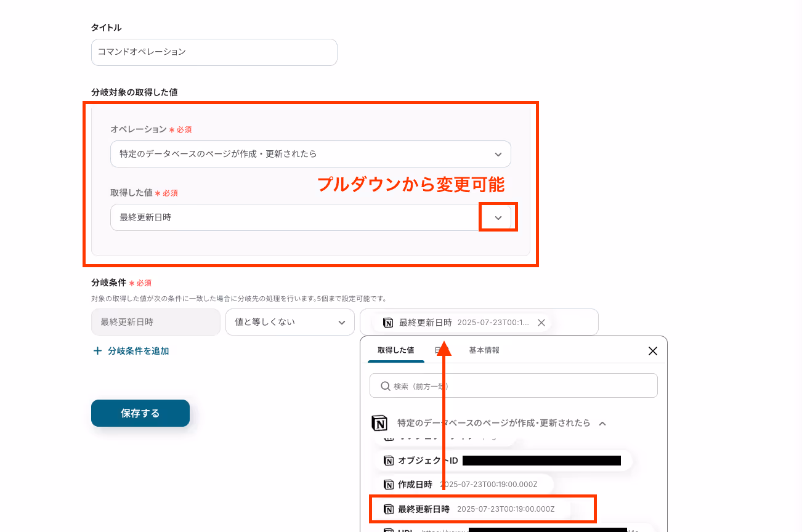Remove the 最終更新日時 chip using its X

pos(541,323)
